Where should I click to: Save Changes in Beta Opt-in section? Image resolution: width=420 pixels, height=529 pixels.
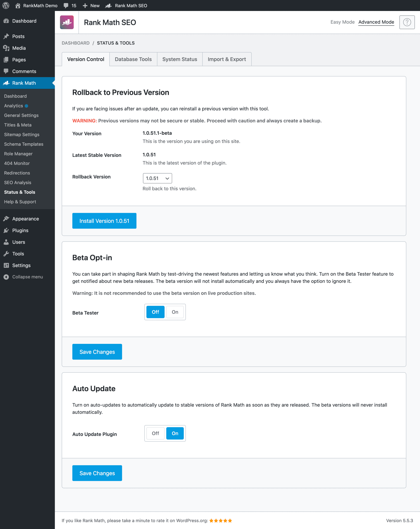(x=97, y=352)
